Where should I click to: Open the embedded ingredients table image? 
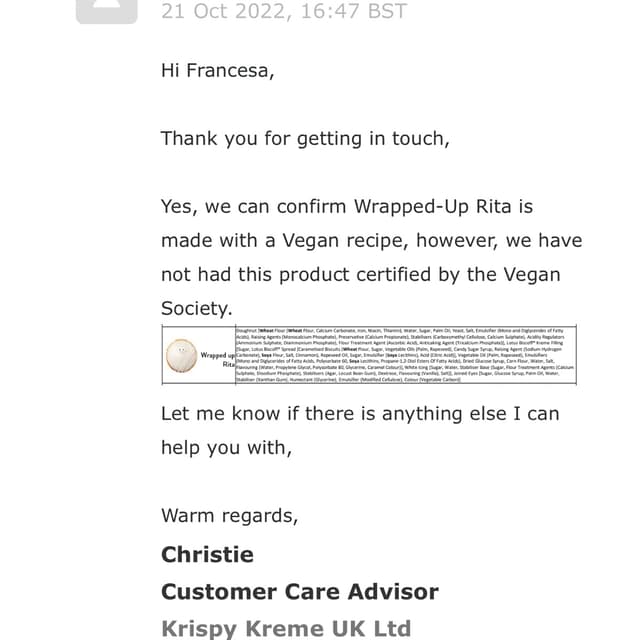[x=369, y=355]
